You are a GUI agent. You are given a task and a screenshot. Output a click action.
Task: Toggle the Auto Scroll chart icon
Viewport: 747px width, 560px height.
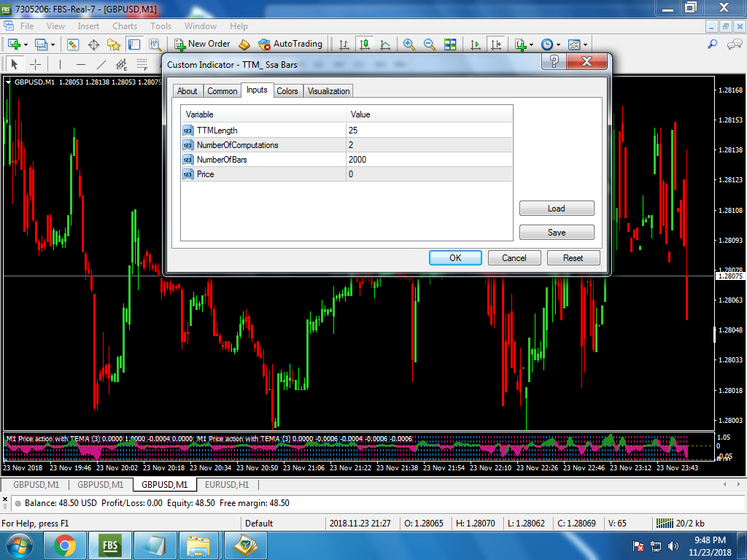click(476, 44)
